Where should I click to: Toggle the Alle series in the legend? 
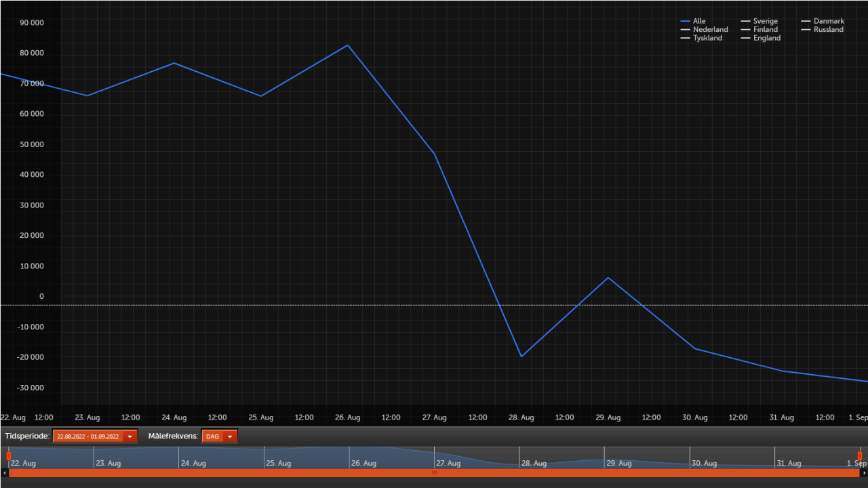[693, 21]
